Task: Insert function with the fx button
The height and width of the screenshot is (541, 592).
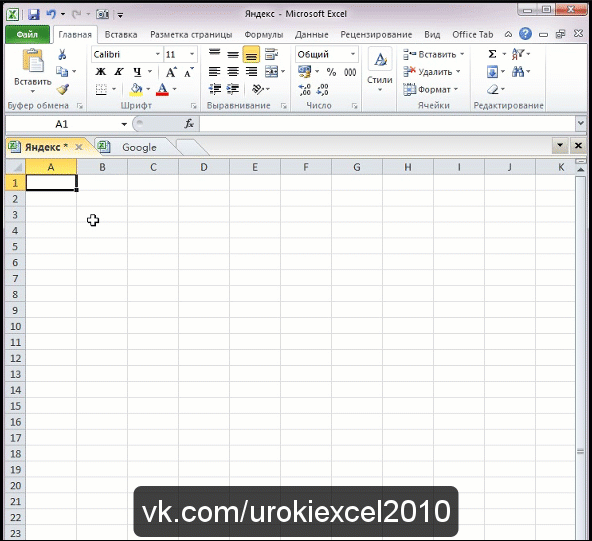Action: coord(189,124)
